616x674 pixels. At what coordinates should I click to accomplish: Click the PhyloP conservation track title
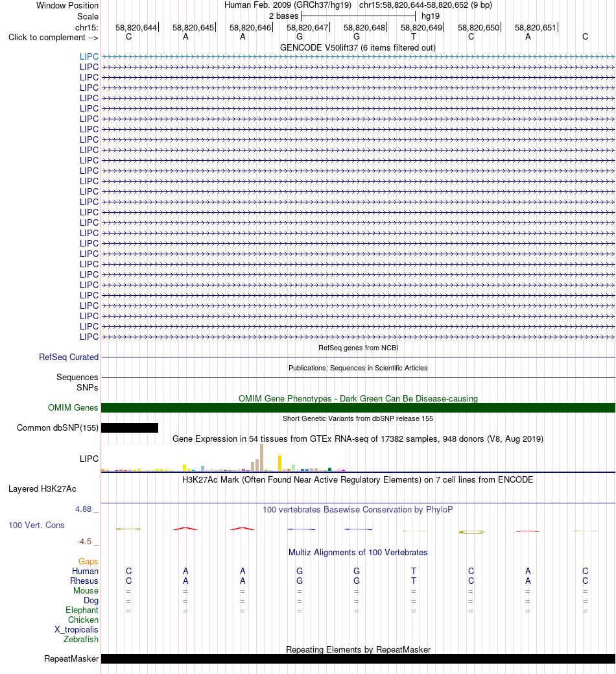(x=358, y=509)
